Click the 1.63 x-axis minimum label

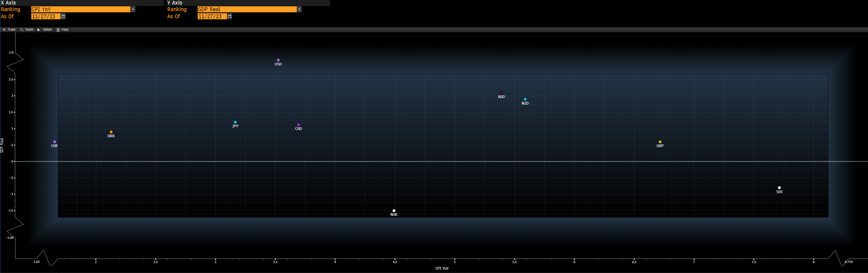point(36,262)
